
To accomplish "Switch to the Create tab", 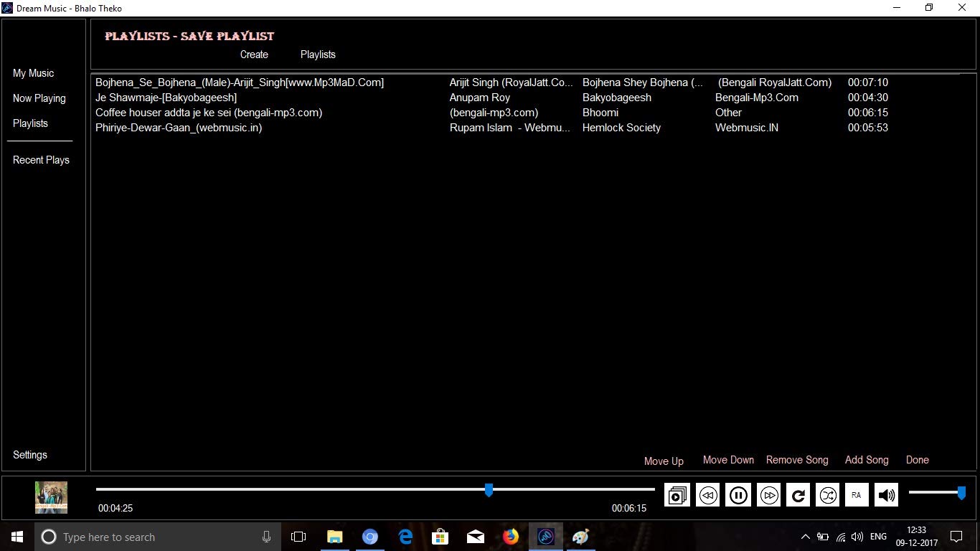I will (254, 54).
